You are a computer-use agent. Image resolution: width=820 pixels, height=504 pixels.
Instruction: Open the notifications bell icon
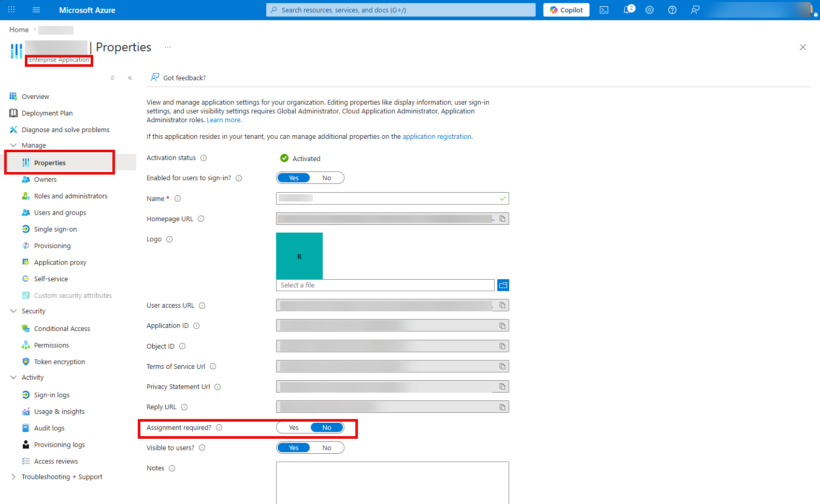point(628,10)
